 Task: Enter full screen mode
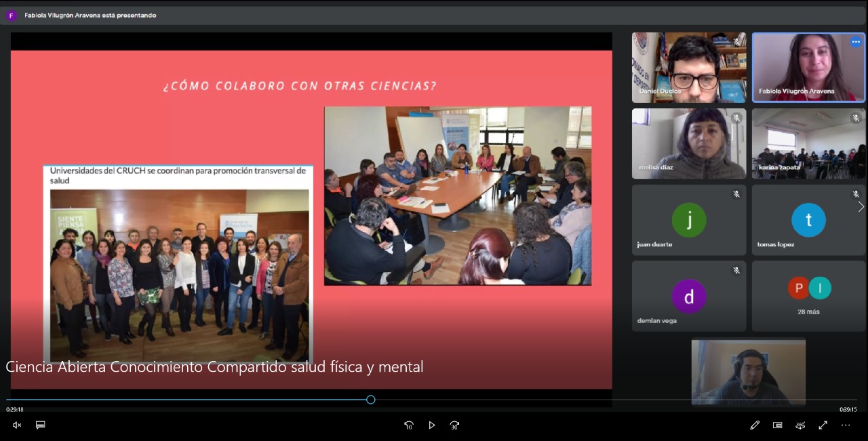point(823,425)
